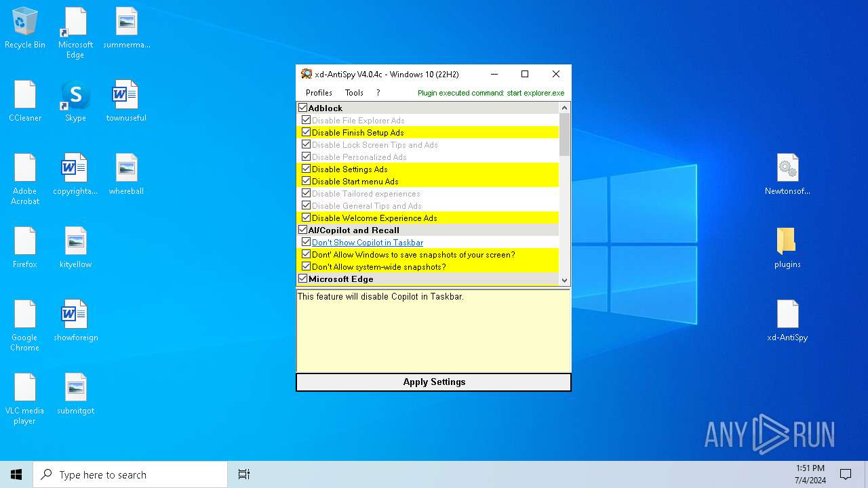
Task: Toggle Disable File Explorer Ads checkbox
Action: [x=307, y=120]
